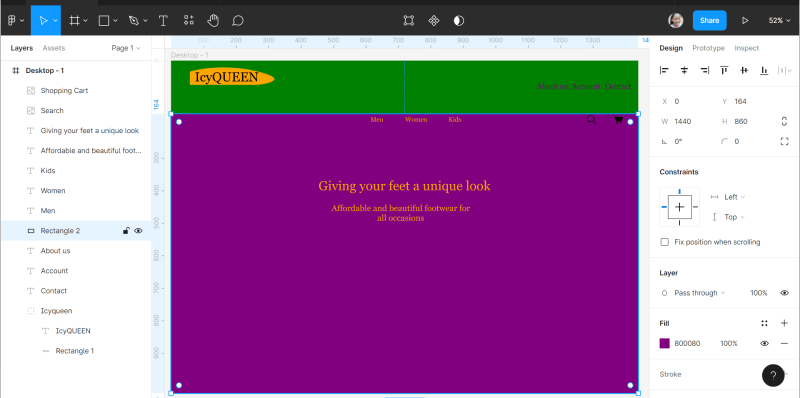The width and height of the screenshot is (800, 398).
Task: Click the search icon on canvas
Action: [x=591, y=119]
